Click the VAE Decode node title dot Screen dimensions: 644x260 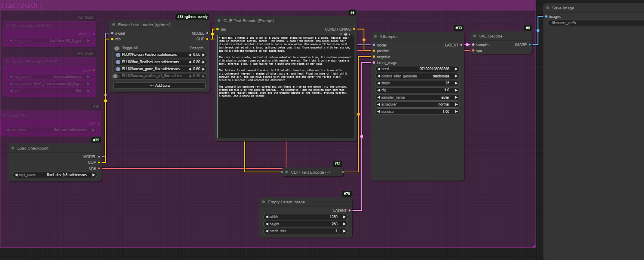(x=475, y=36)
